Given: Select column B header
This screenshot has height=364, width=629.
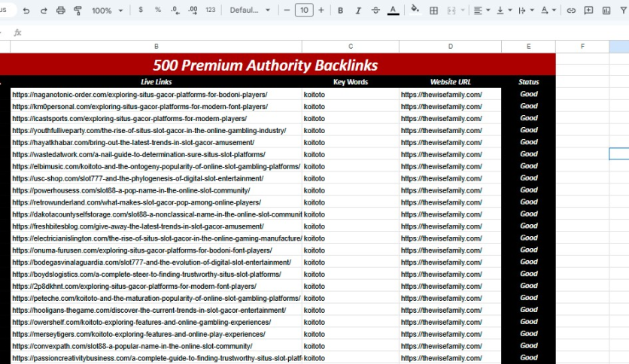Looking at the screenshot, I should (x=156, y=47).
